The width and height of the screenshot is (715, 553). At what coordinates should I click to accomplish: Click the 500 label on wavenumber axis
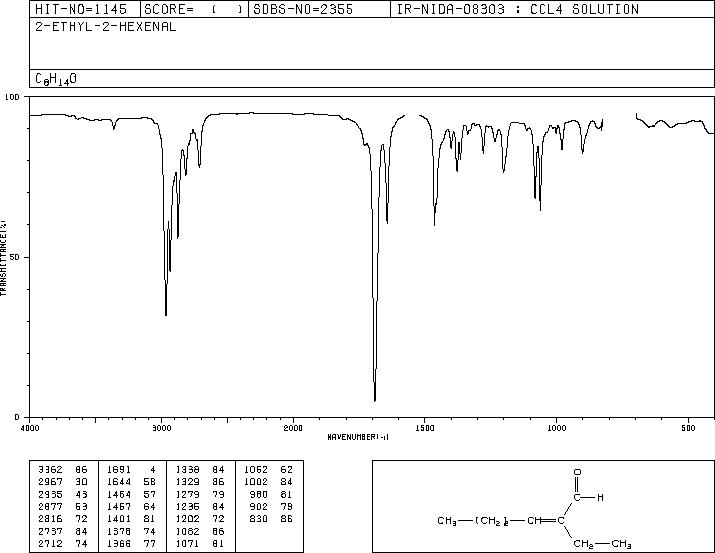point(688,428)
